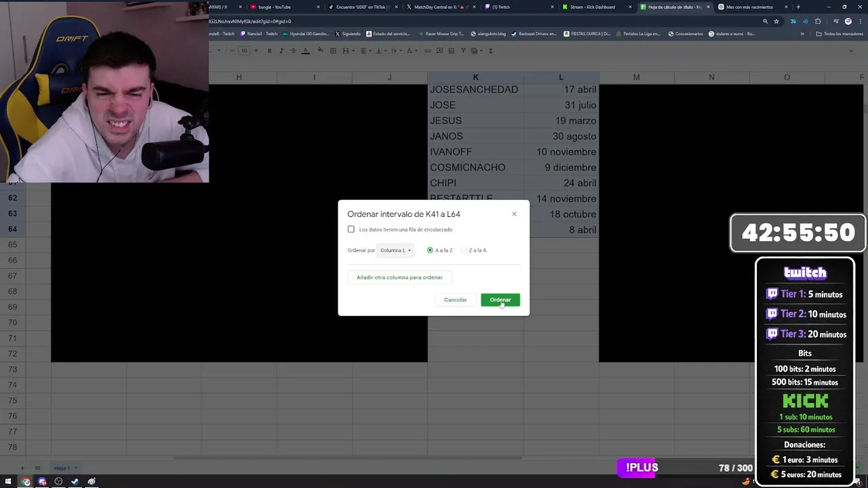
Task: Check 'Los datos tienen una fila de encabezado'
Action: 351,229
